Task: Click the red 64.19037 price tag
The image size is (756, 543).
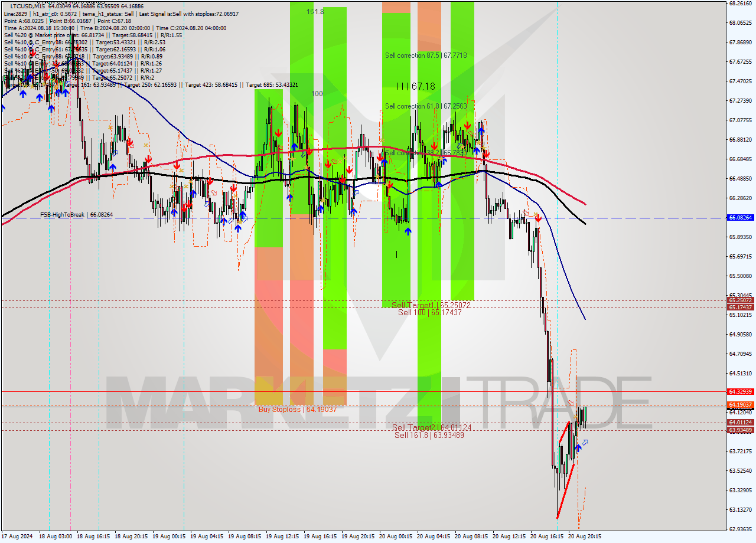Action: pyautogui.click(x=741, y=405)
